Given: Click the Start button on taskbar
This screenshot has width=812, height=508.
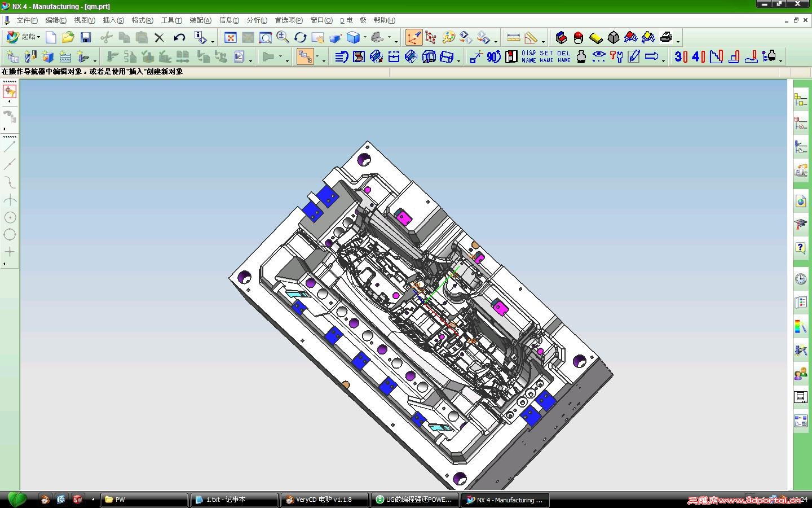Looking at the screenshot, I should pyautogui.click(x=17, y=500).
